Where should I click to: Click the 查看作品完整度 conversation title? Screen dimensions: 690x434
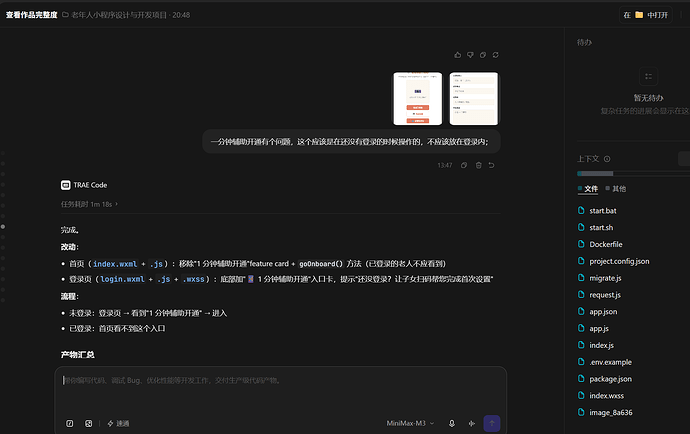coord(32,15)
